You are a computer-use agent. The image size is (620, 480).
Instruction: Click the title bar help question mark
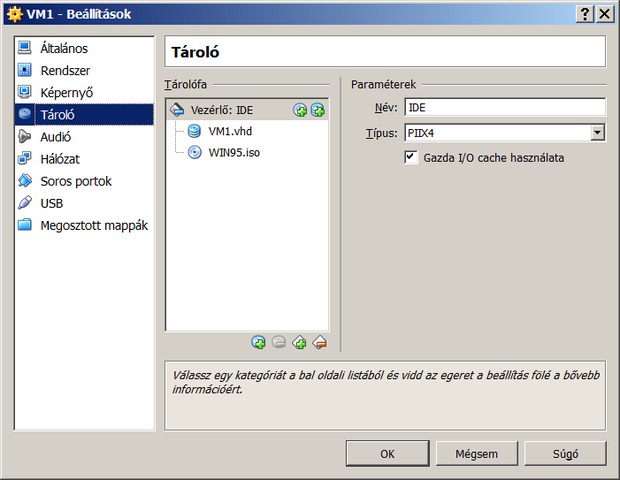[x=585, y=14]
